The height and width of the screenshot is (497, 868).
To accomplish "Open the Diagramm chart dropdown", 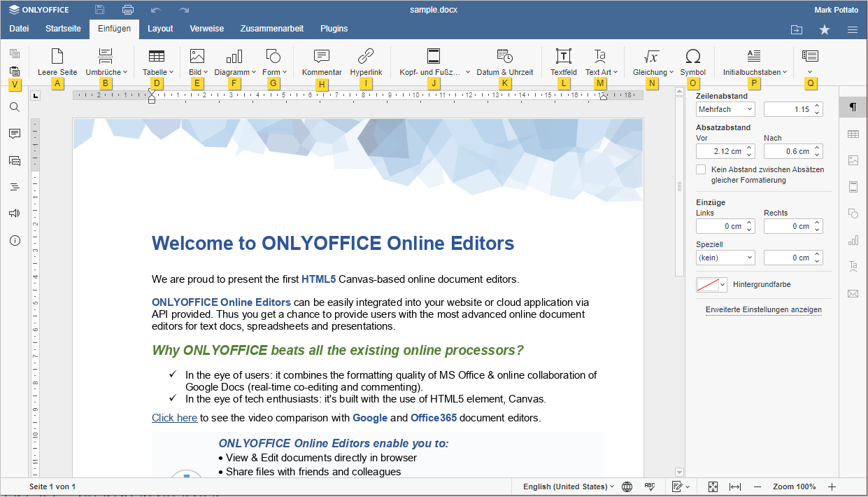I will click(x=235, y=62).
